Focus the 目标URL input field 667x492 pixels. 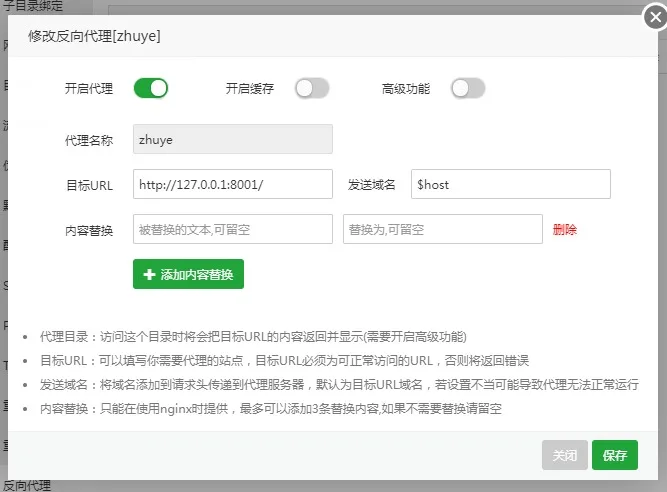(x=233, y=184)
